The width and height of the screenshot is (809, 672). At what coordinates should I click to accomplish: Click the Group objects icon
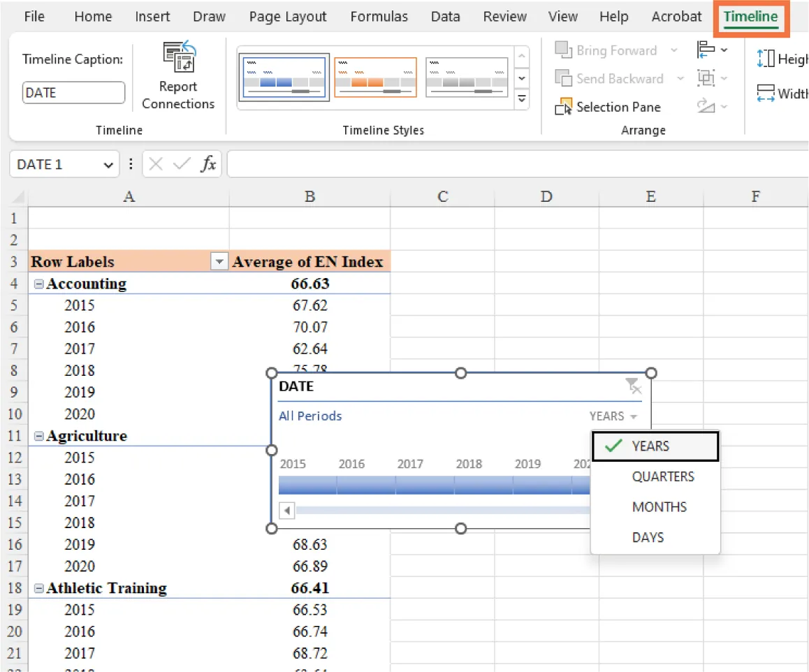pyautogui.click(x=708, y=78)
